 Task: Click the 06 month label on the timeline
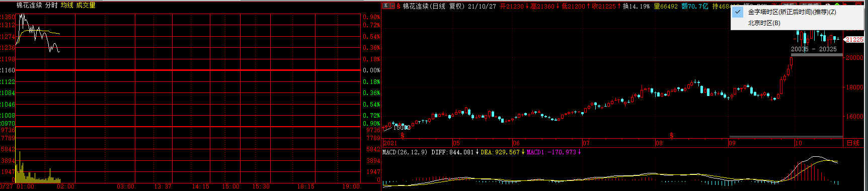pos(516,143)
